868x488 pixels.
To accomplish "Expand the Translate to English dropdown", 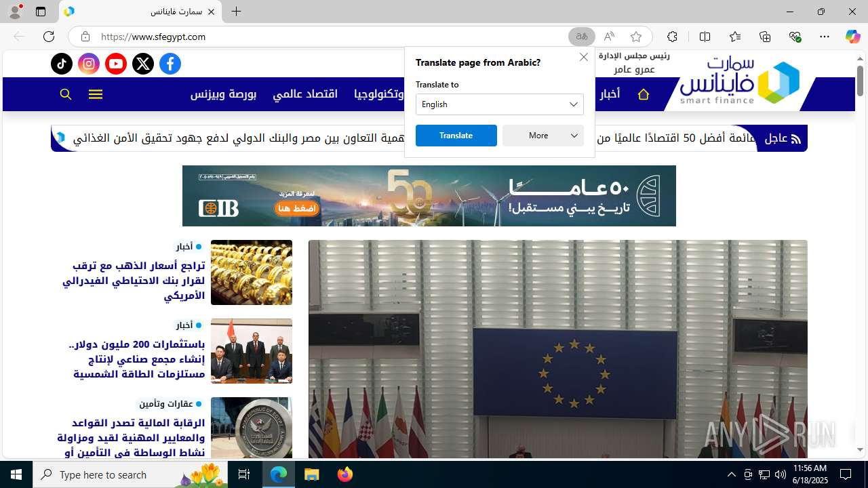I will [500, 104].
